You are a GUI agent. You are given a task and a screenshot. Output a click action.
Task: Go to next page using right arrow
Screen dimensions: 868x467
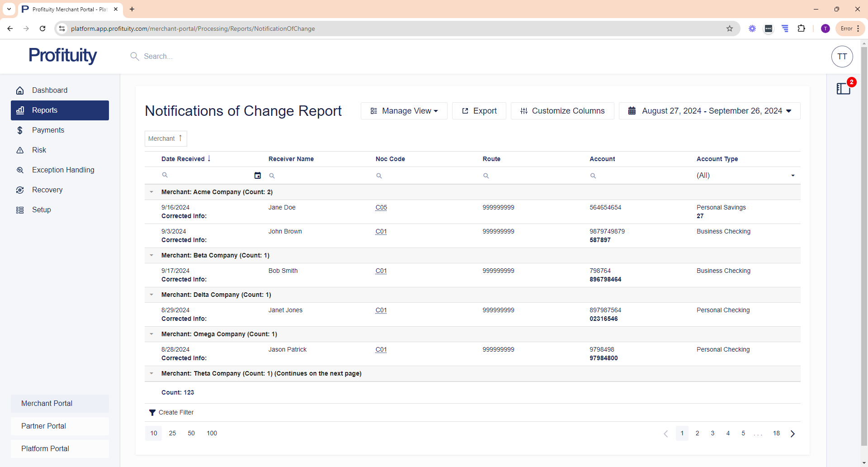click(x=793, y=434)
